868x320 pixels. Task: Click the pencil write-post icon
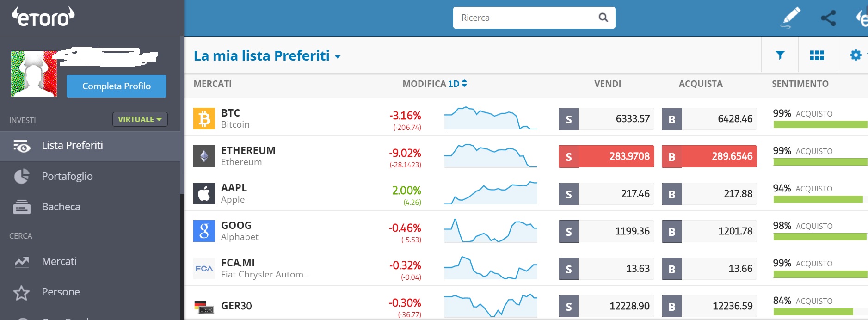point(791,18)
